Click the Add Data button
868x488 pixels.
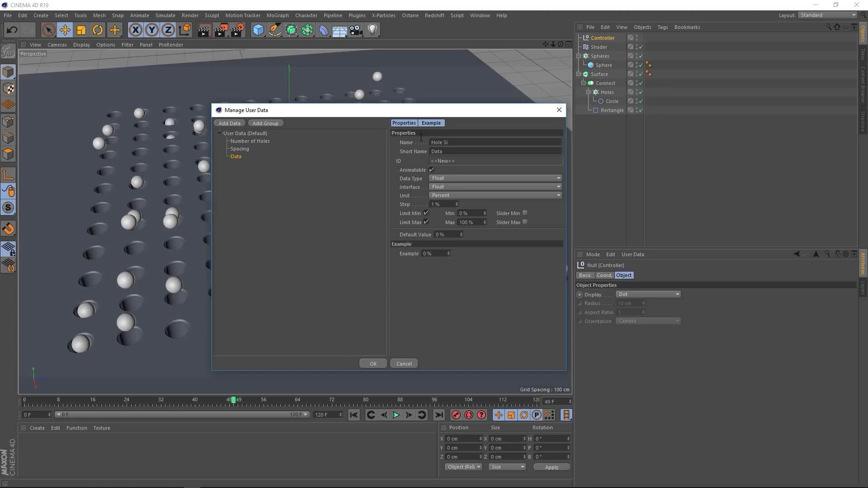point(229,123)
